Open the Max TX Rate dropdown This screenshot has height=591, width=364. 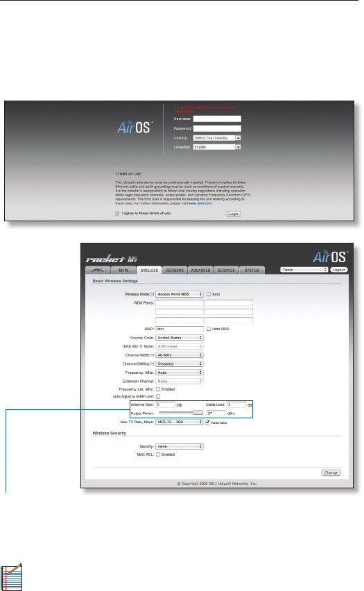180,422
